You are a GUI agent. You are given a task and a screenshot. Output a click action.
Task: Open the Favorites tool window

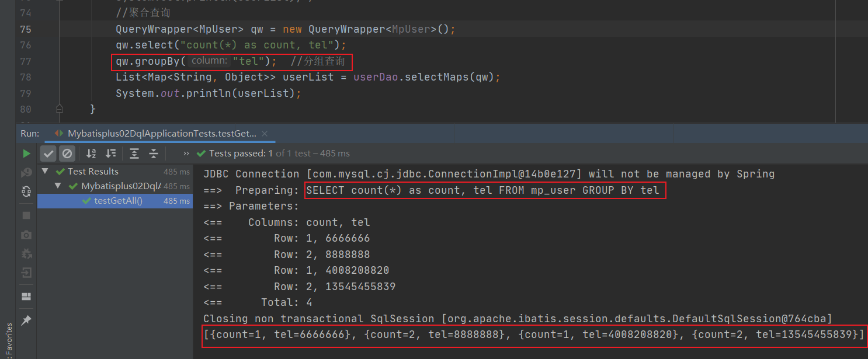pos(8,339)
